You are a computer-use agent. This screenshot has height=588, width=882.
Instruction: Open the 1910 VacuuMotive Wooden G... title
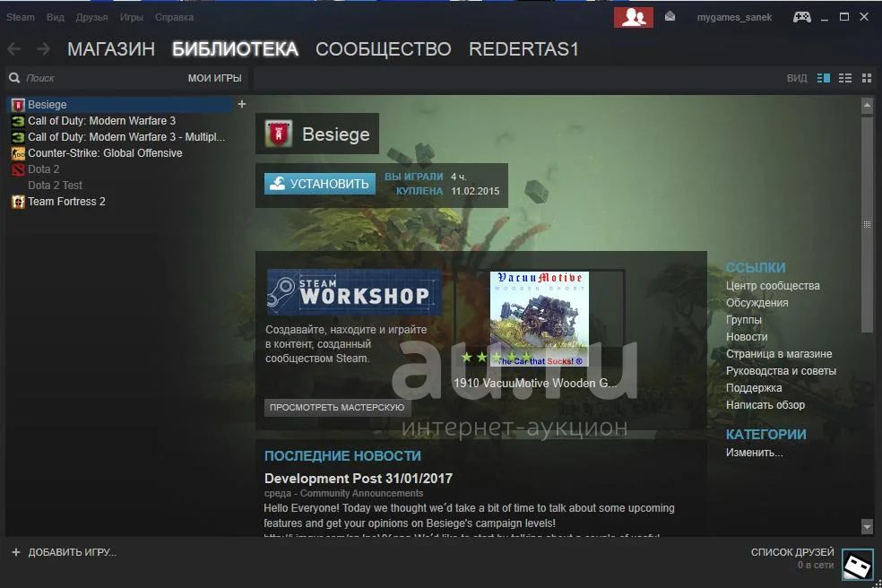point(535,383)
